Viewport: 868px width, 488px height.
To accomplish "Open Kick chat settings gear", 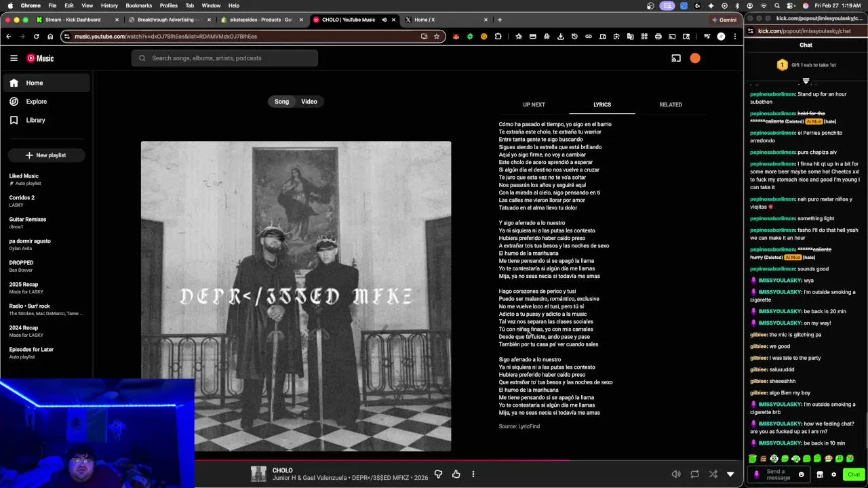I will point(833,474).
